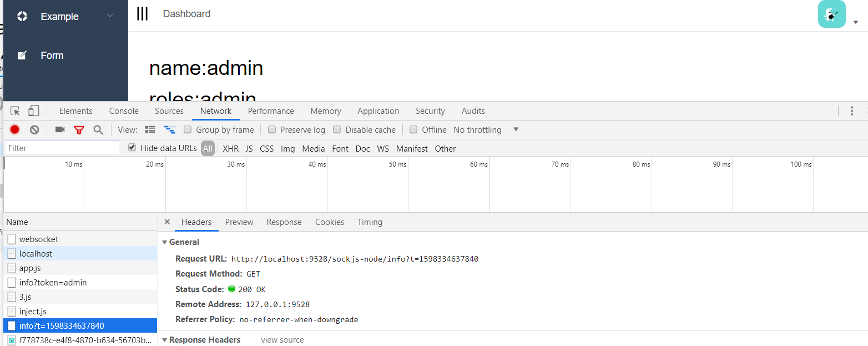Click the capture screenshots camera icon

(60, 129)
